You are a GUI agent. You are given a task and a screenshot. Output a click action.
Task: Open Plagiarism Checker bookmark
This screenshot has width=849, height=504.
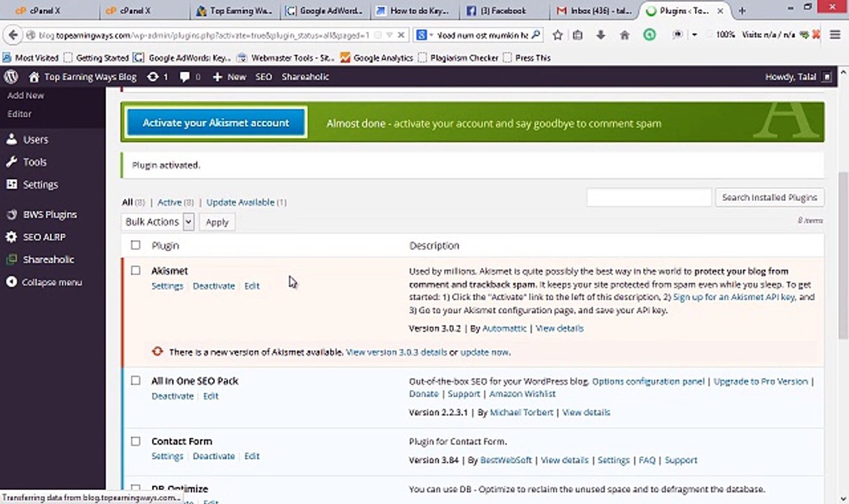tap(457, 58)
